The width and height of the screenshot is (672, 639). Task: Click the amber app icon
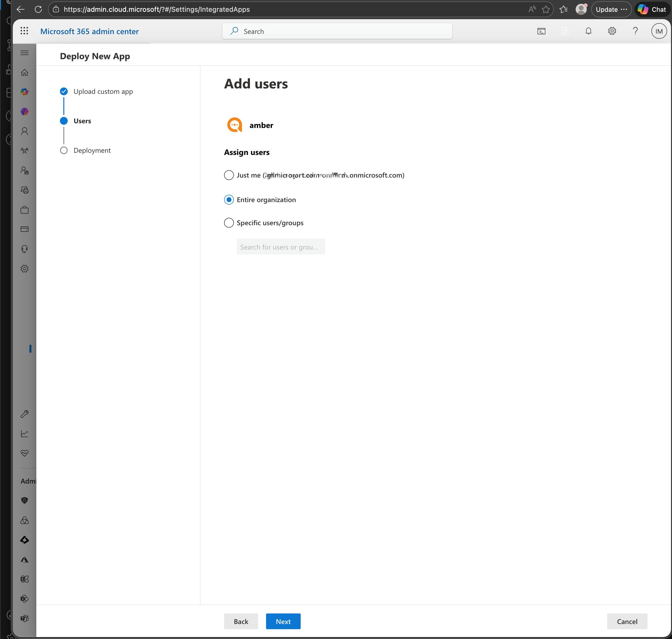(235, 125)
